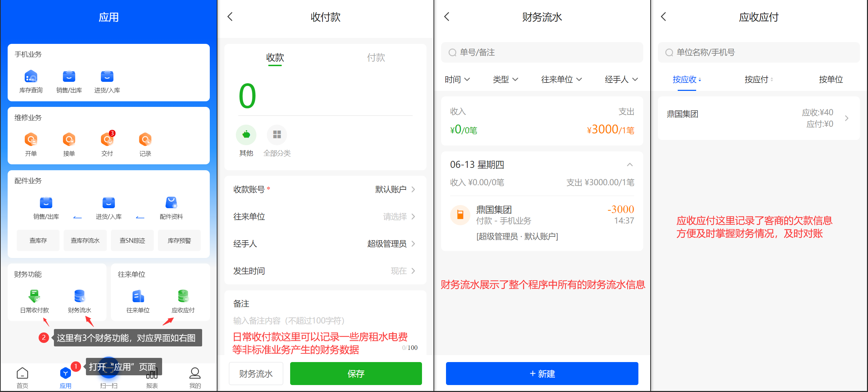
Task: Open 全部分类 grid icon
Action: (x=277, y=135)
